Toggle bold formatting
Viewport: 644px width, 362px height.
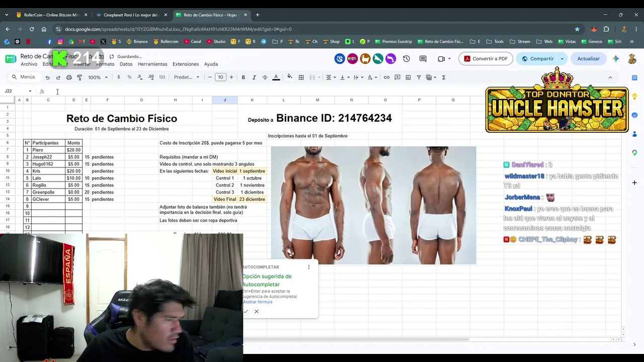tap(243, 77)
